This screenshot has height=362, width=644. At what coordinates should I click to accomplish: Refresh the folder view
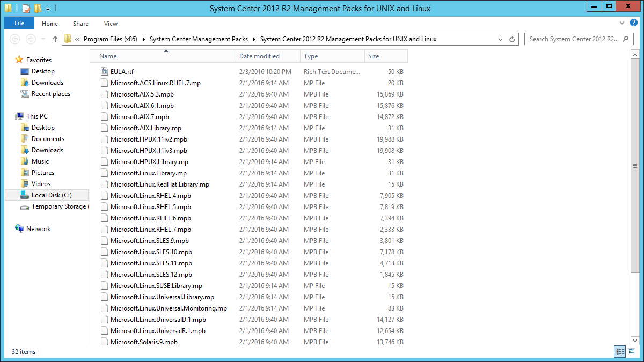[512, 39]
